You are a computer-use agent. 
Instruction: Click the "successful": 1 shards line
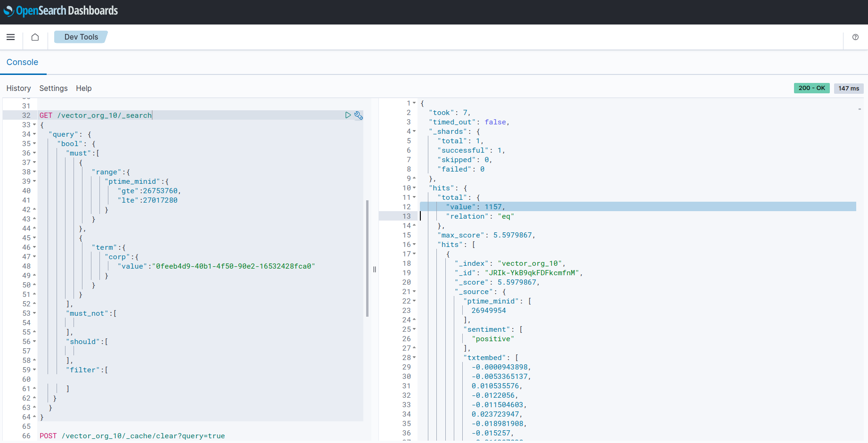pyautogui.click(x=471, y=150)
